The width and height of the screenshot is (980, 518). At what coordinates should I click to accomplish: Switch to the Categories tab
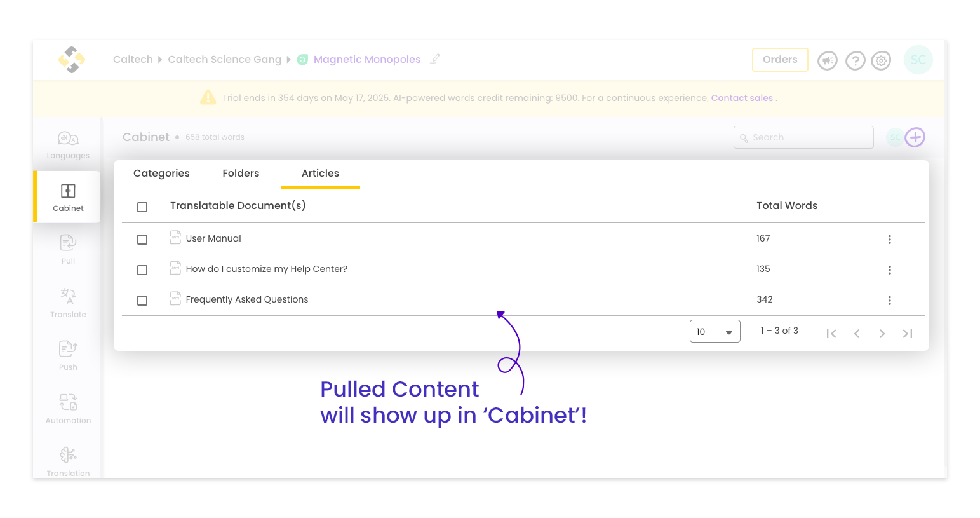161,174
